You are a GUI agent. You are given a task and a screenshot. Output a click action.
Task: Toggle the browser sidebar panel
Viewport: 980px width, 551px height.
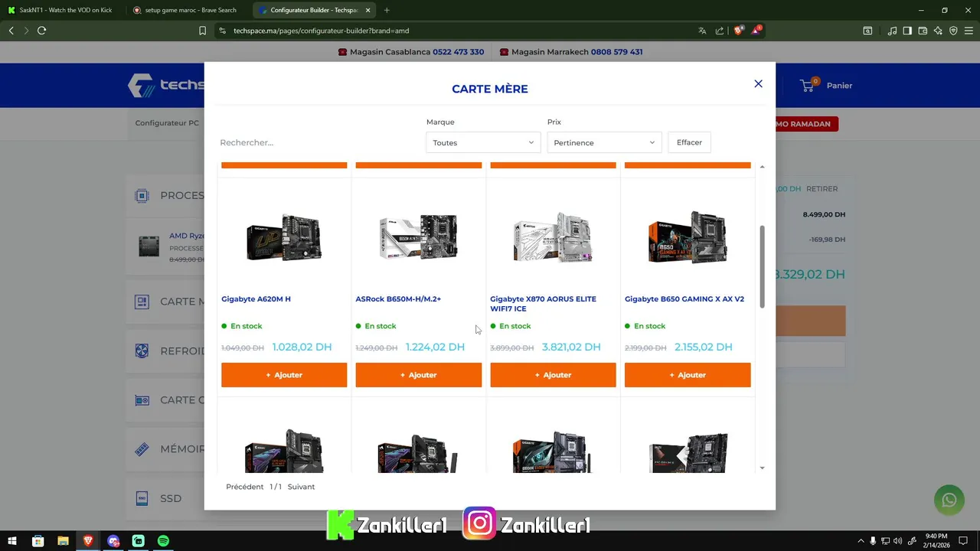(907, 31)
